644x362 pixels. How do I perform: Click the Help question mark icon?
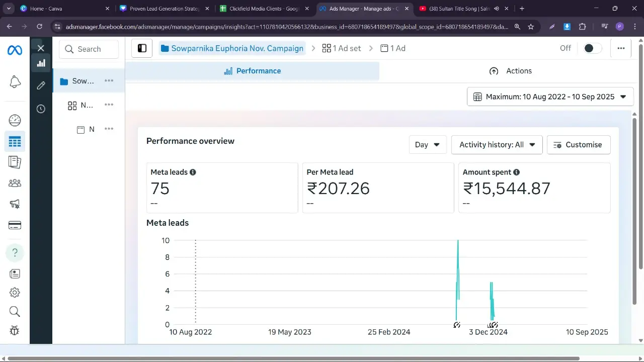(x=15, y=252)
